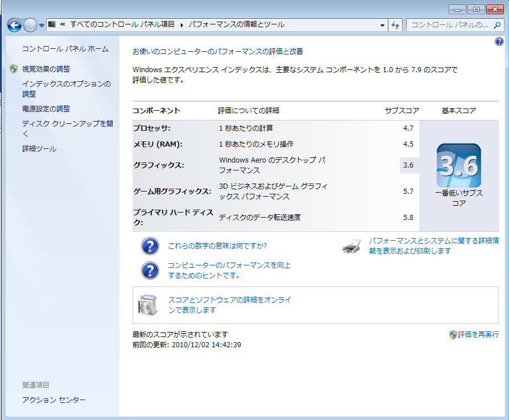This screenshot has width=509, height=420.
Task: Click the プロセッサ subscore 4.7
Action: [408, 128]
